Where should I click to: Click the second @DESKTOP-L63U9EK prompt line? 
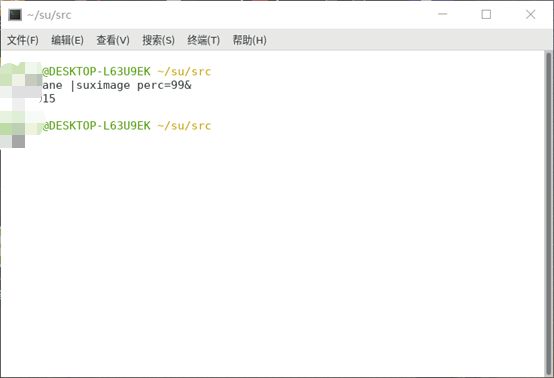(x=126, y=126)
